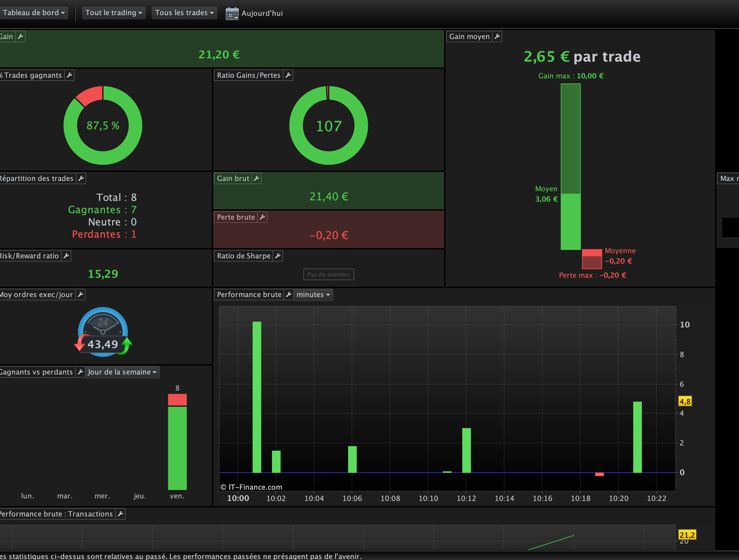Viewport: 739px width, 560px height.
Task: Click the Perte brute wrench icon
Action: [262, 217]
